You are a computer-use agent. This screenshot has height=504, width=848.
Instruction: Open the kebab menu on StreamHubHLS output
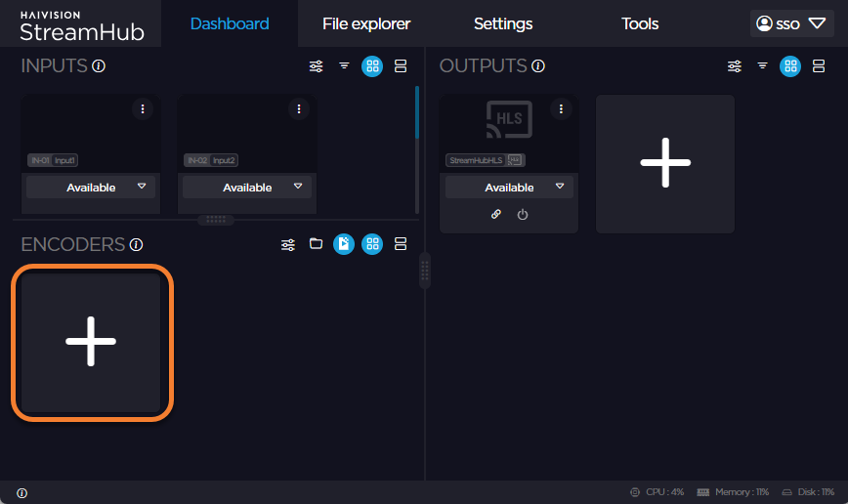561,109
